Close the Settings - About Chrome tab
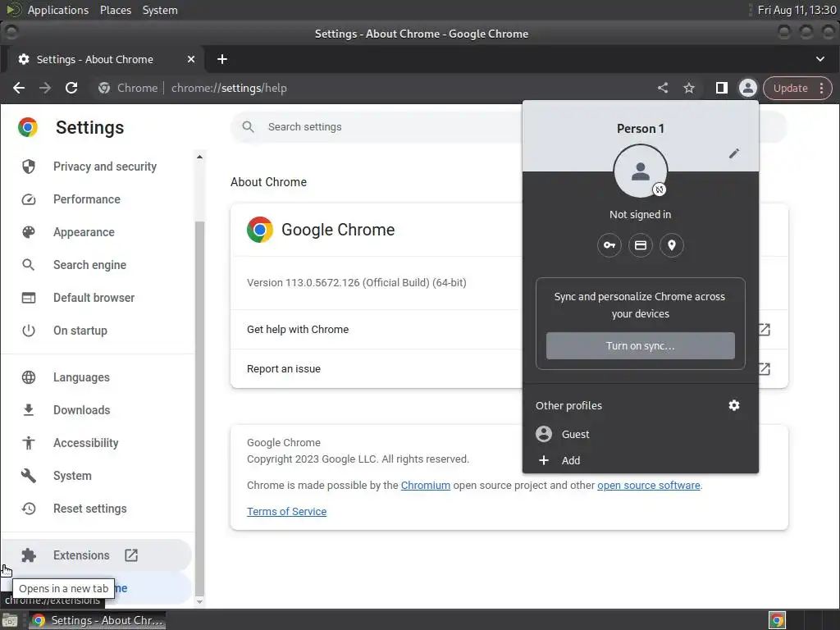The width and height of the screenshot is (840, 630). [190, 59]
